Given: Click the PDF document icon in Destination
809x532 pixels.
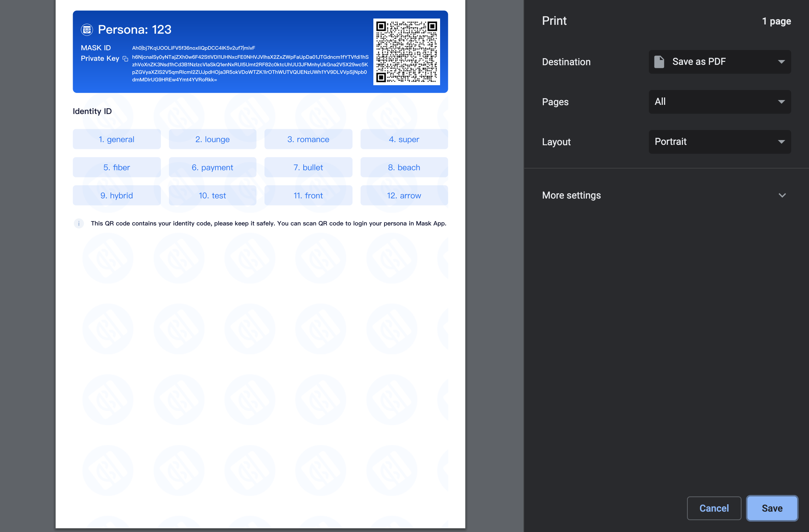Looking at the screenshot, I should (659, 62).
